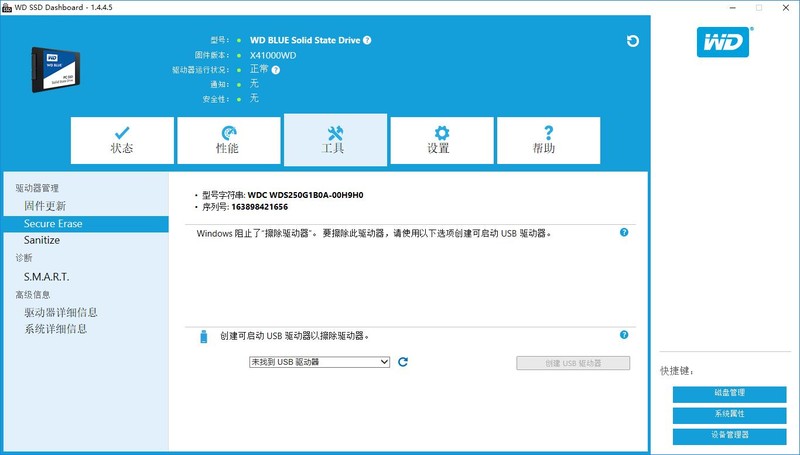This screenshot has height=455, width=800.
Task: Refresh the USB drive list
Action: click(403, 362)
